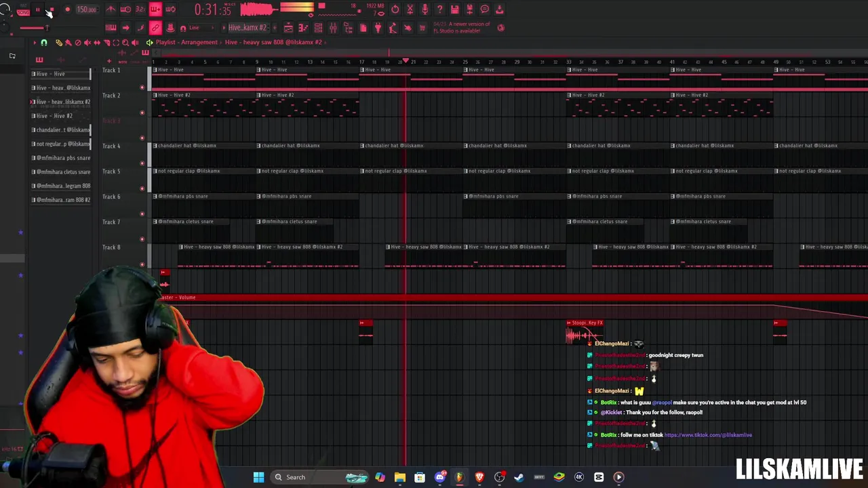Click the record button
The image size is (868, 488).
point(67,9)
